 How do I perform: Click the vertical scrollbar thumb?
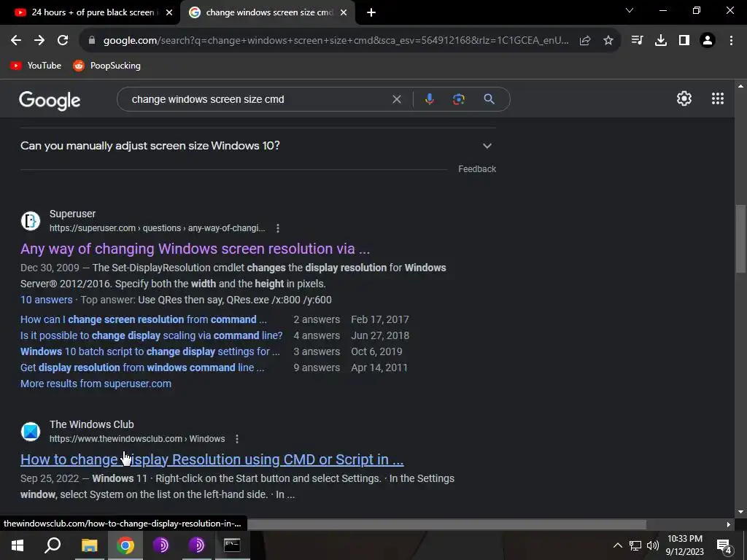click(x=740, y=238)
